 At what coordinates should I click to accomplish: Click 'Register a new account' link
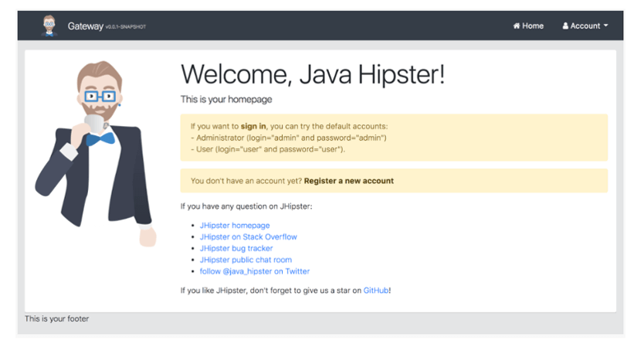[x=349, y=181]
